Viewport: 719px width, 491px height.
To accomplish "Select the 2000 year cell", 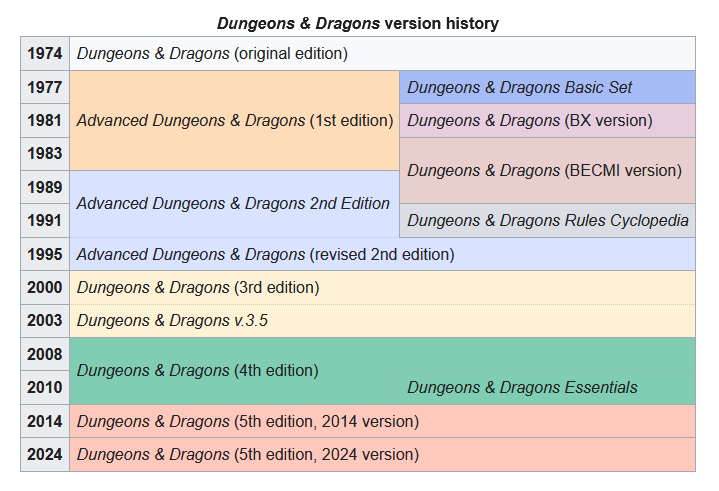I will coord(45,287).
